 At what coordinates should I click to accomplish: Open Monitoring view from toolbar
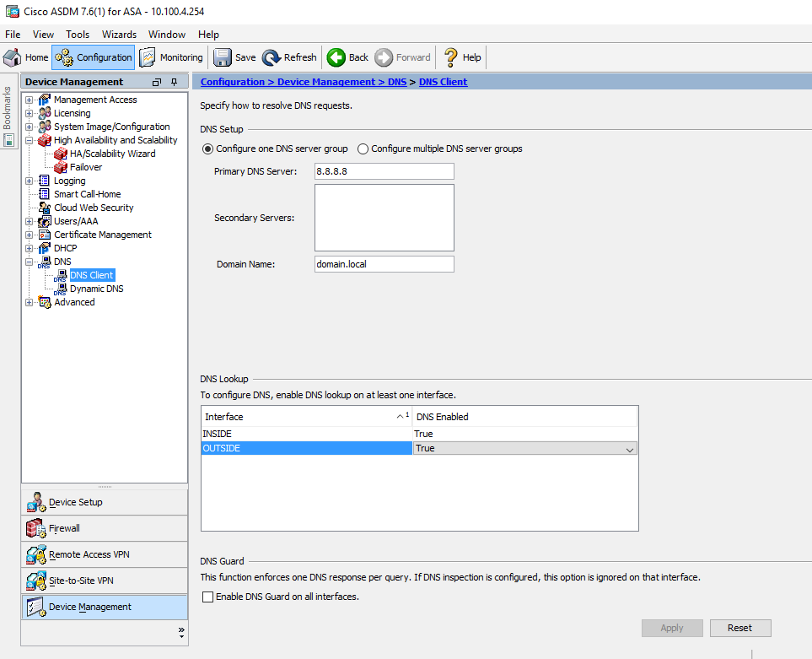[x=148, y=57]
